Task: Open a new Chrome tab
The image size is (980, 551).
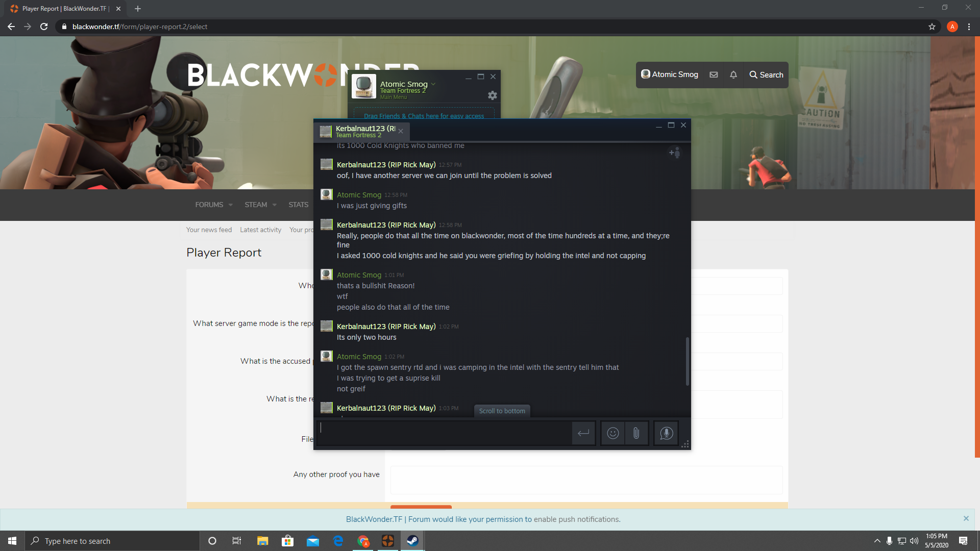Action: 138,9
